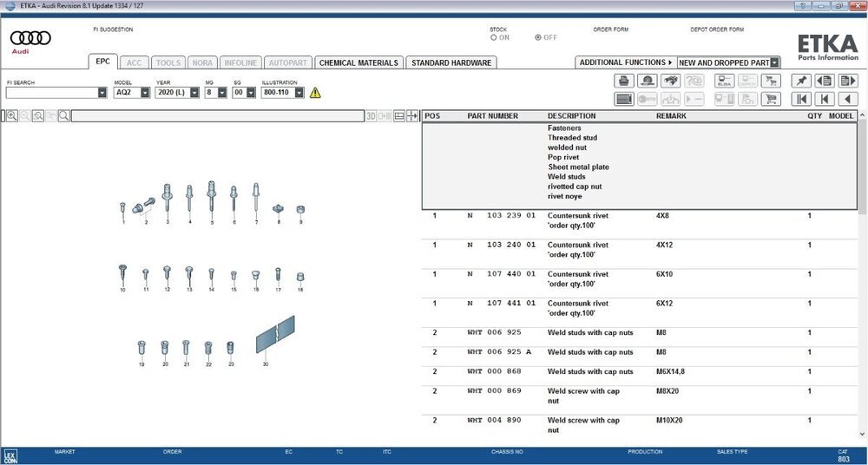Click the wheel/tire icon button

pos(648,81)
